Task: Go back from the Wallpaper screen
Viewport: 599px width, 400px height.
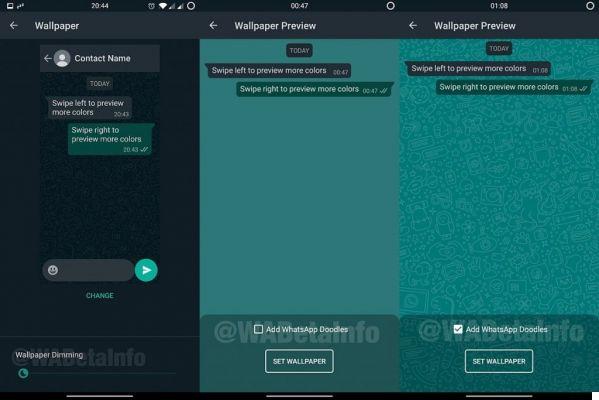Action: (x=14, y=26)
